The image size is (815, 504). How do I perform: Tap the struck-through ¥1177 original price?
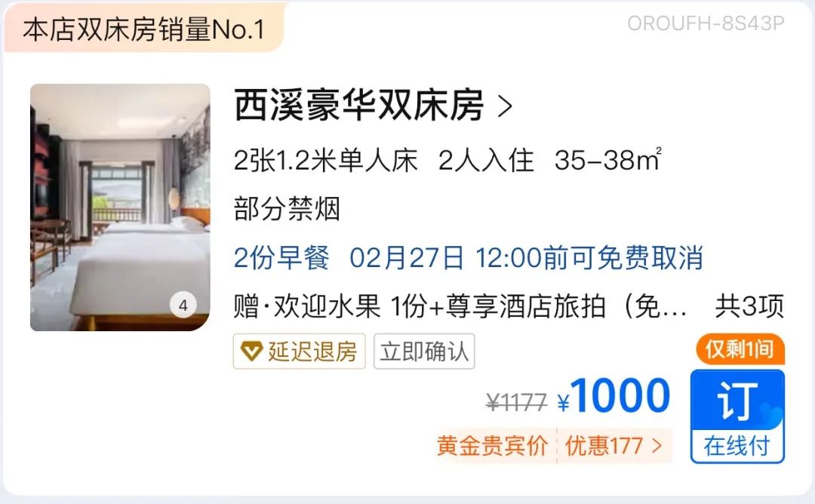point(516,402)
